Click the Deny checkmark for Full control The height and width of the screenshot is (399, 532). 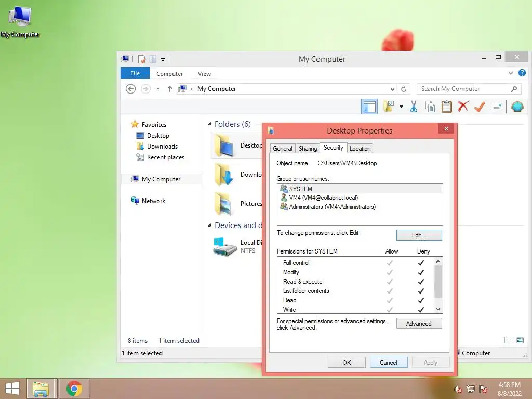coord(421,263)
